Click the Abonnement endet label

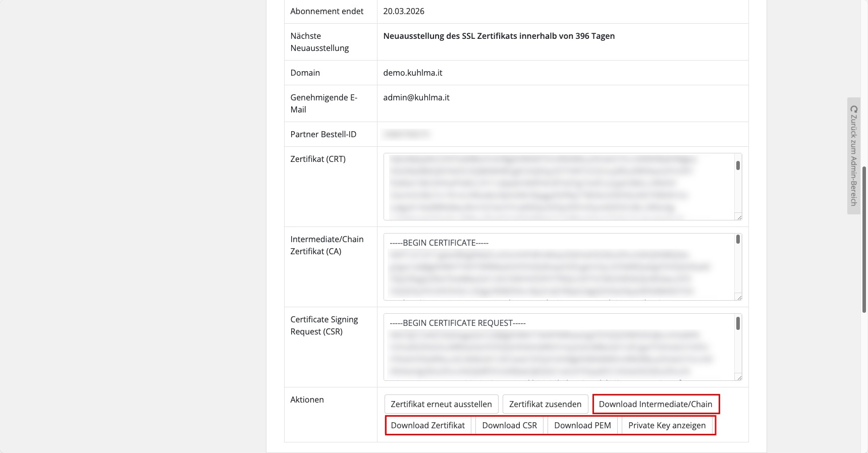click(327, 11)
